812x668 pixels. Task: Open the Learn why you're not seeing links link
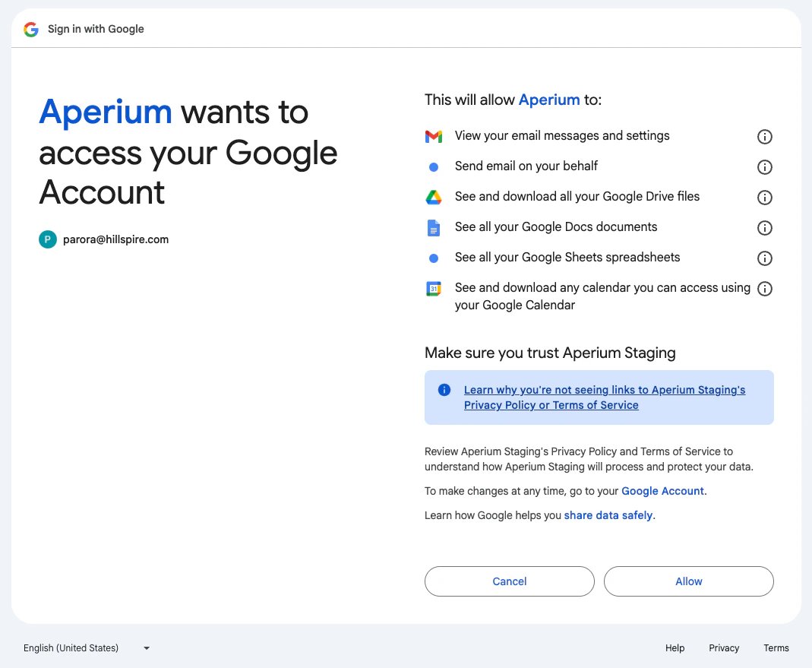pyautogui.click(x=605, y=397)
